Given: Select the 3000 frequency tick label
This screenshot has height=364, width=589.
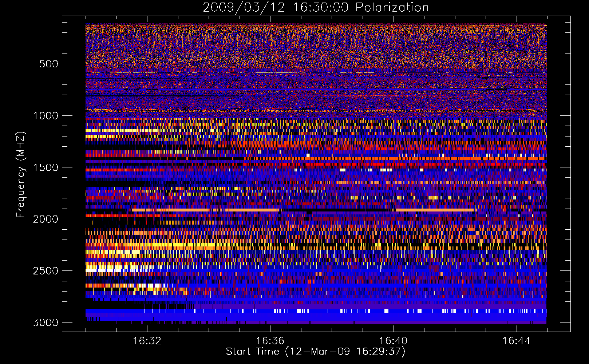Looking at the screenshot, I should point(46,323).
